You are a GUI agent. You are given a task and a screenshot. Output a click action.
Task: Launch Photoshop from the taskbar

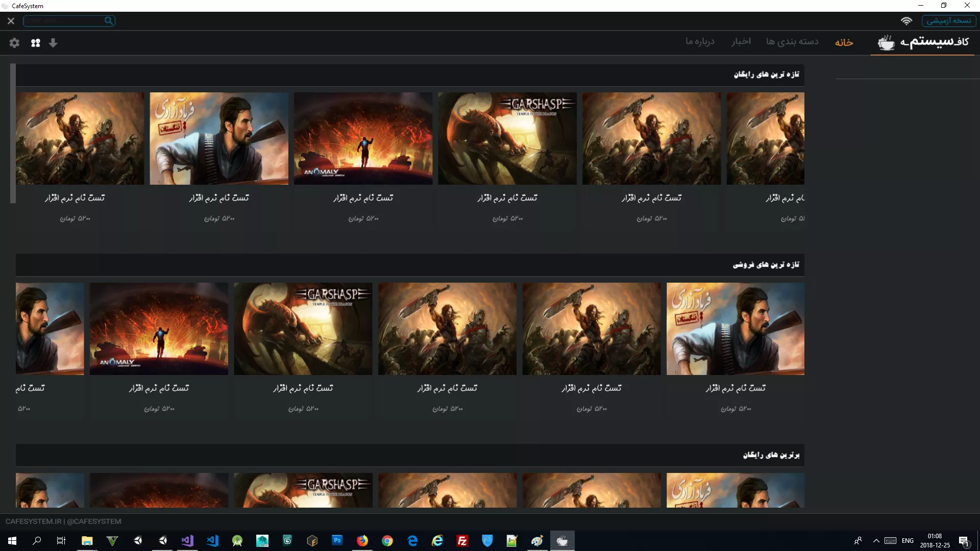click(x=337, y=541)
